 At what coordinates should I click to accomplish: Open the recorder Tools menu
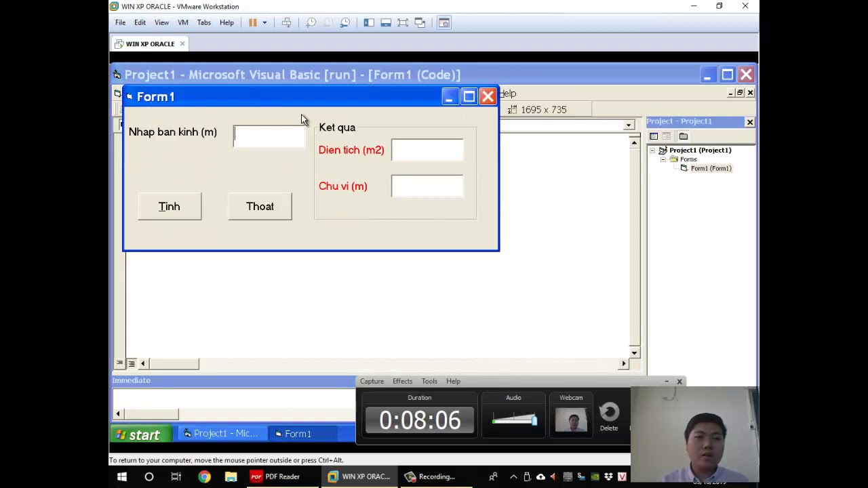(429, 382)
